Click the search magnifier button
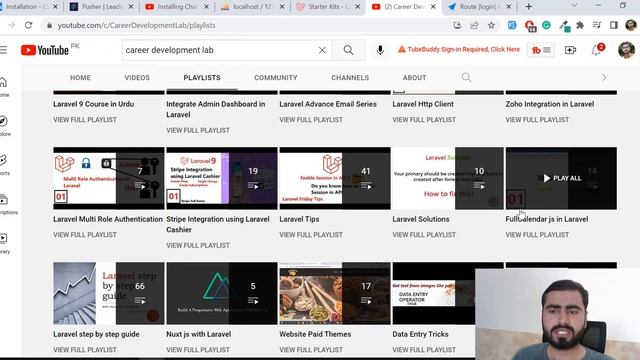Image resolution: width=640 pixels, height=360 pixels. click(x=348, y=50)
